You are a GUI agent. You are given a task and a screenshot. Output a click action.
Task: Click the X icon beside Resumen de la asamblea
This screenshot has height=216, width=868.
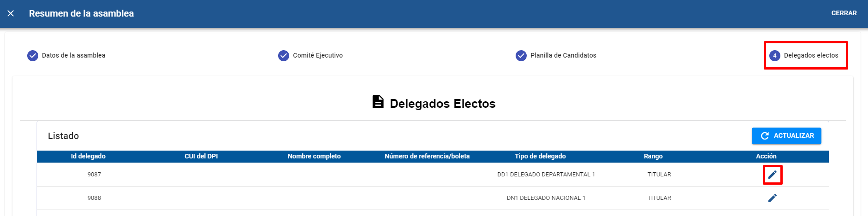click(11, 13)
